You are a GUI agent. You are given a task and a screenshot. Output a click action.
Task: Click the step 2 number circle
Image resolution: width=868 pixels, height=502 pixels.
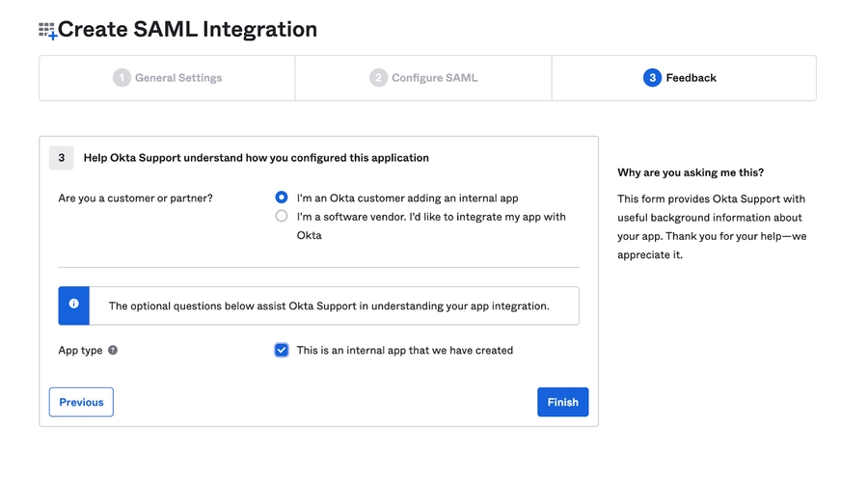click(378, 78)
